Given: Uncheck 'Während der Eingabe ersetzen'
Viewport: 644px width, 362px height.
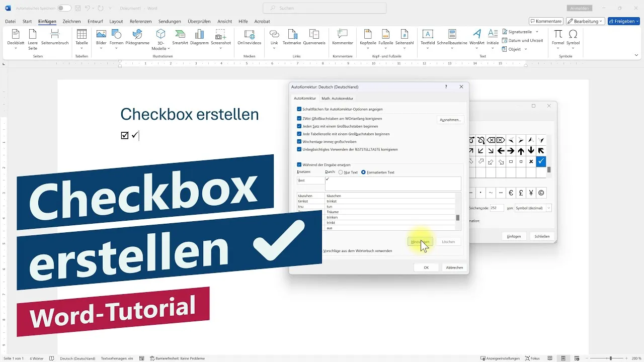Looking at the screenshot, I should (298, 165).
